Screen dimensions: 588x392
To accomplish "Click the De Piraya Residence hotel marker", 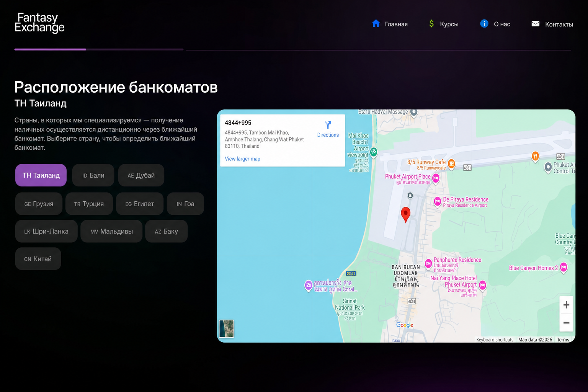I will pyautogui.click(x=438, y=201).
